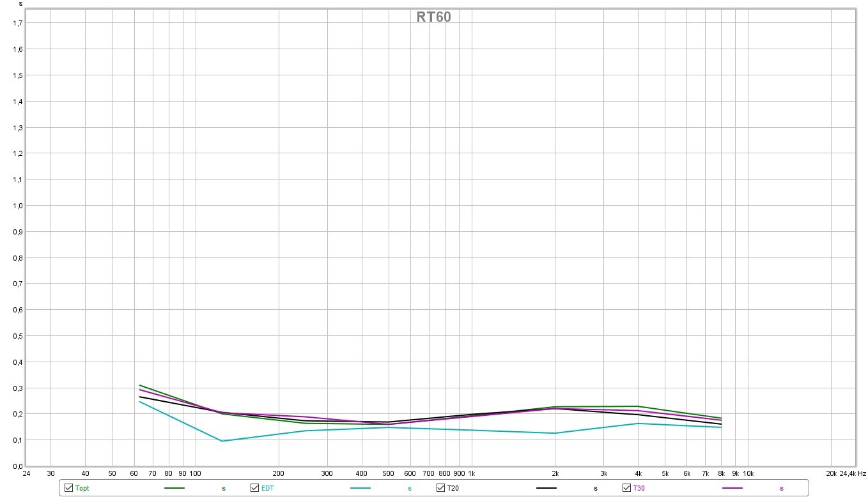
Task: Click the 100 frequency axis label
Action: pyautogui.click(x=196, y=474)
